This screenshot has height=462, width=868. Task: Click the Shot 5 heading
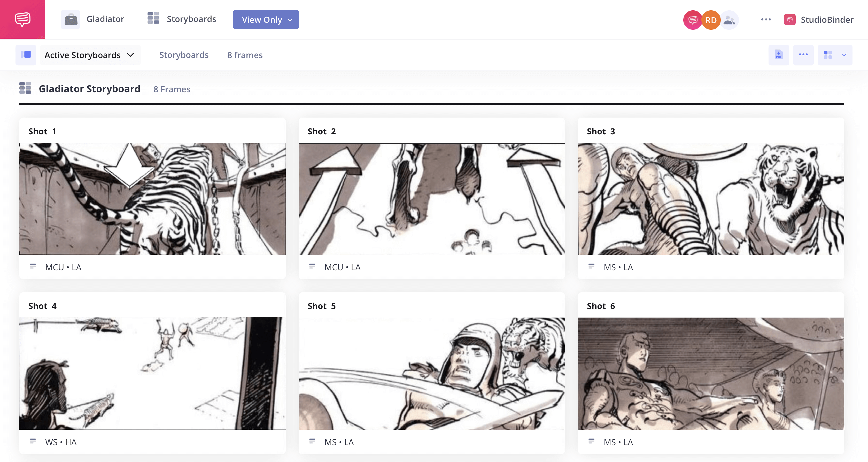(322, 306)
